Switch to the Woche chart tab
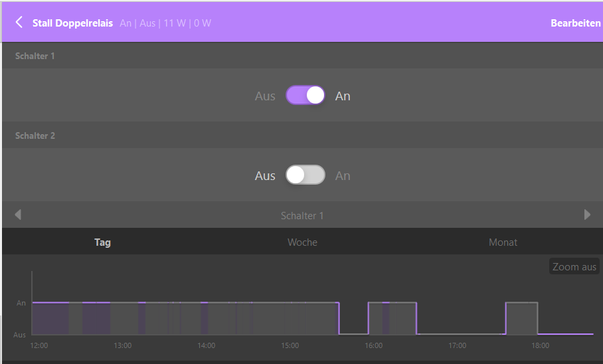This screenshot has width=603, height=364. coord(302,242)
